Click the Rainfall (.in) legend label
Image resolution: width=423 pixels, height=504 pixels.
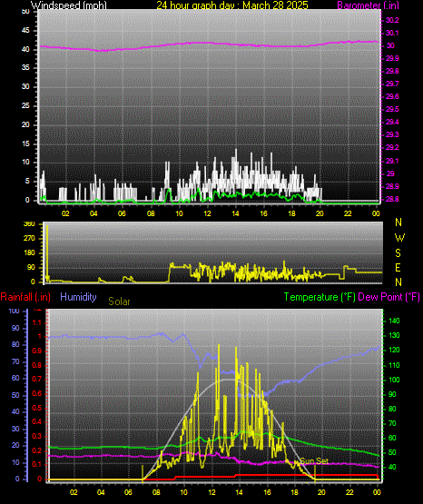pos(25,297)
